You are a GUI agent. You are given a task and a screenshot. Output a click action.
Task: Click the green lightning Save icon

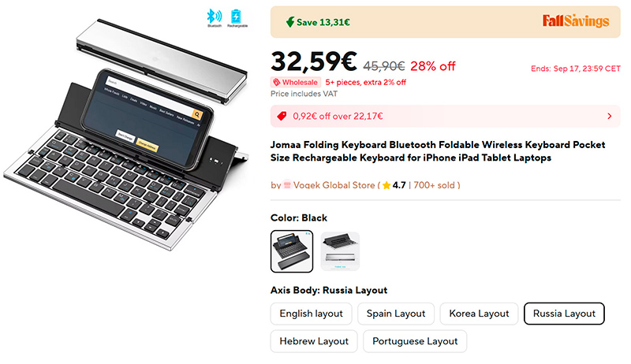(x=290, y=22)
